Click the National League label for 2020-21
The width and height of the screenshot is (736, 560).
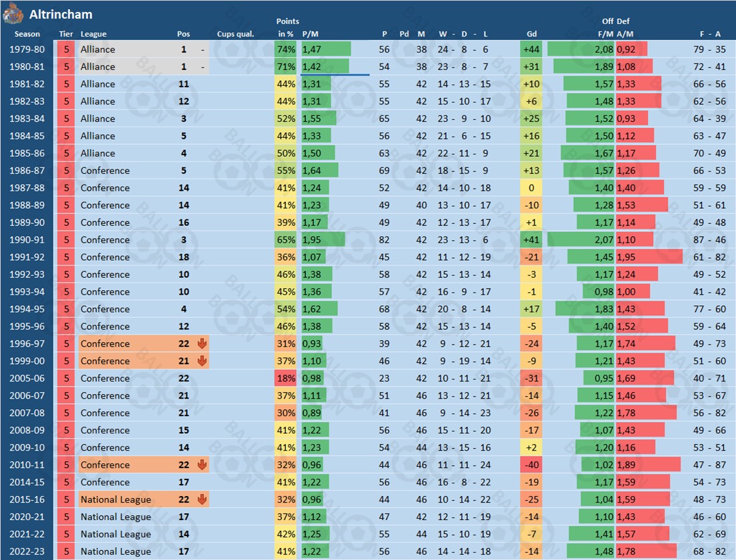115,517
